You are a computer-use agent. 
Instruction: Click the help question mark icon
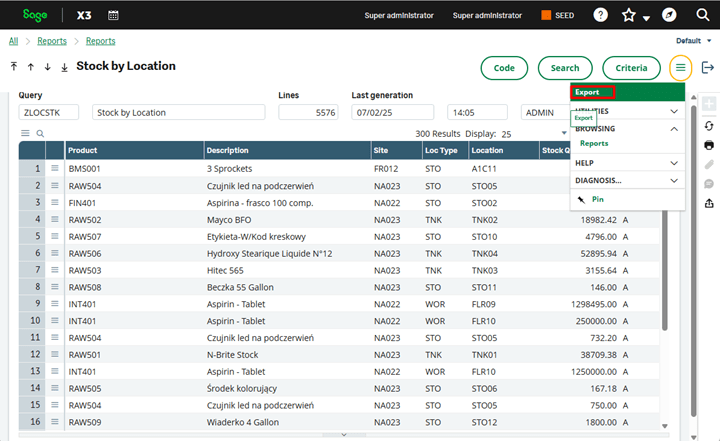(600, 15)
